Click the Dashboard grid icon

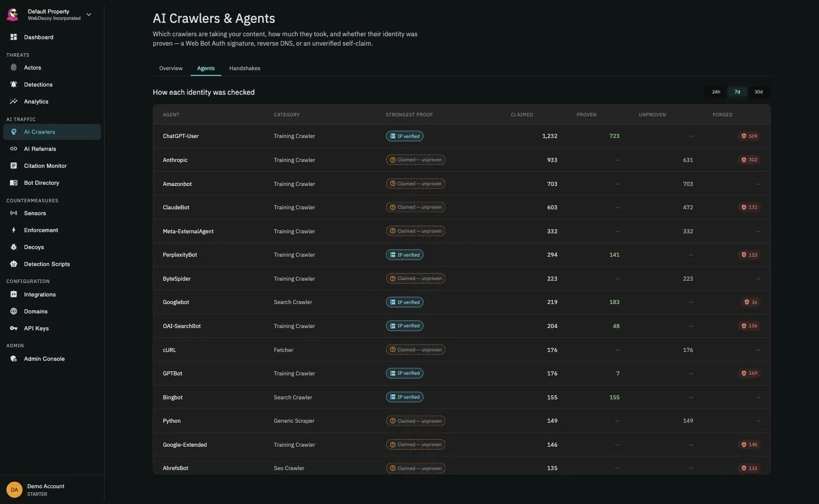point(13,37)
